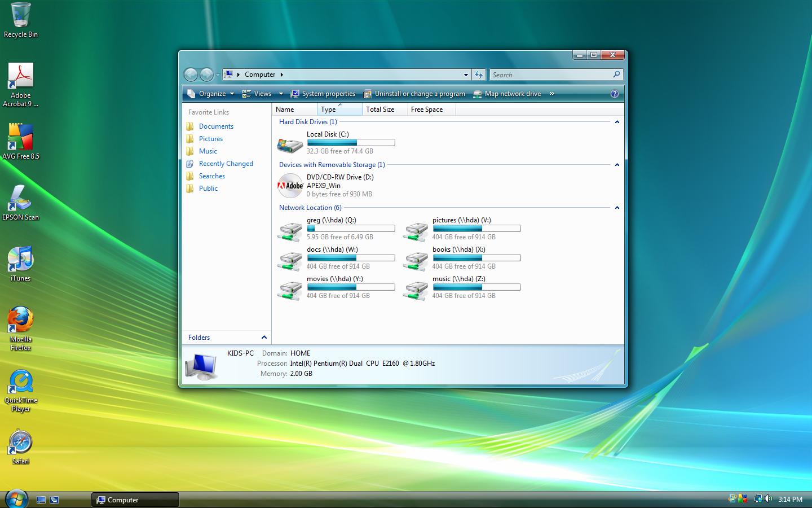Click the KIDS-PC computer icon in details pane
Image resolution: width=812 pixels, height=508 pixels.
[x=201, y=366]
